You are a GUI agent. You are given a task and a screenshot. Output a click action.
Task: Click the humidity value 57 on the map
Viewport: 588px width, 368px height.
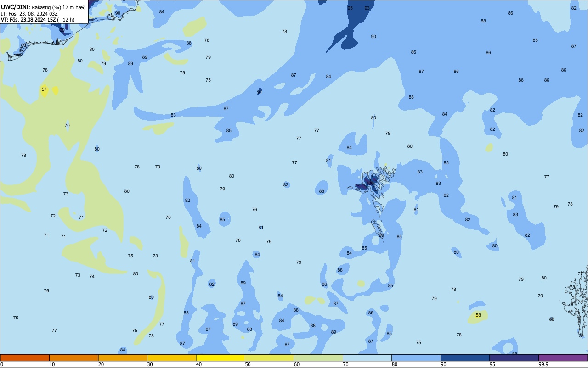[x=44, y=89]
